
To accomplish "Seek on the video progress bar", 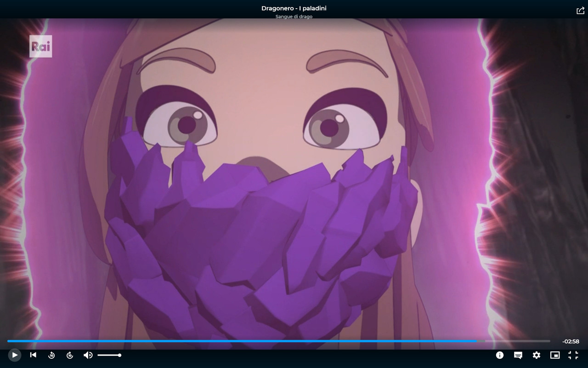I will click(278, 341).
